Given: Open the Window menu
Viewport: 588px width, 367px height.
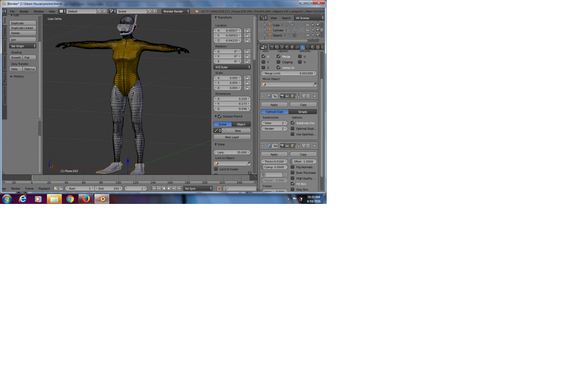Looking at the screenshot, I should pyautogui.click(x=39, y=11).
